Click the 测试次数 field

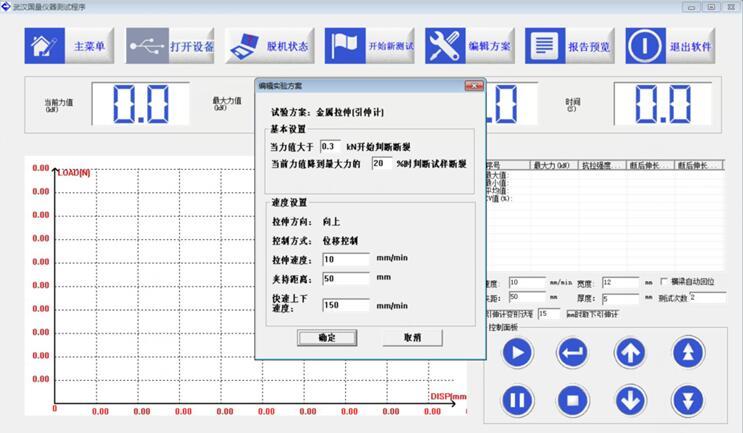(x=707, y=298)
